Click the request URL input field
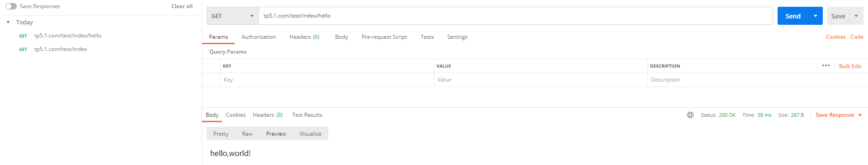The image size is (868, 165). (516, 16)
